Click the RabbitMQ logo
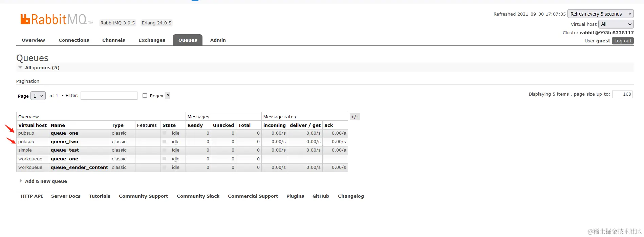Image resolution: width=644 pixels, height=237 pixels. point(57,19)
